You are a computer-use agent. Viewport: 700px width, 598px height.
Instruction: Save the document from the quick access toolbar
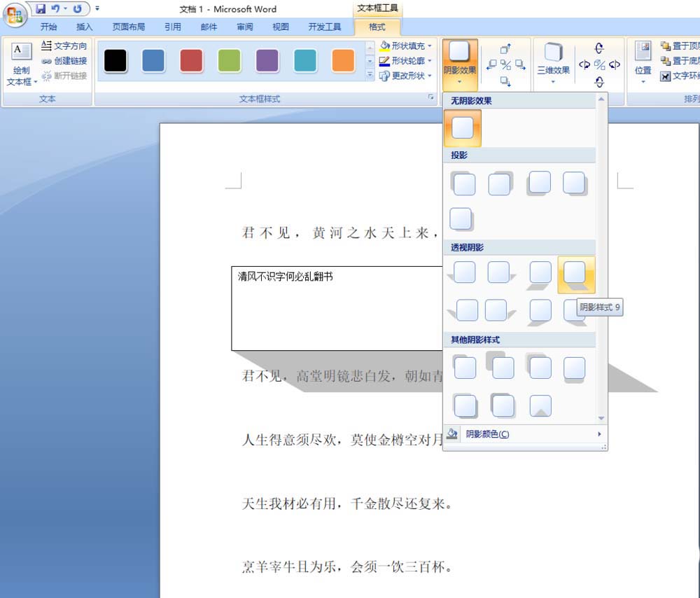(41, 9)
